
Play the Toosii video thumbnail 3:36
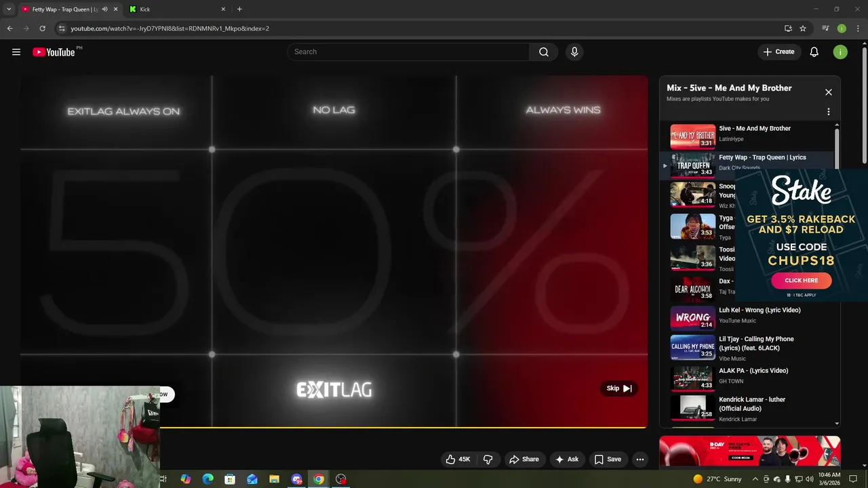[692, 258]
